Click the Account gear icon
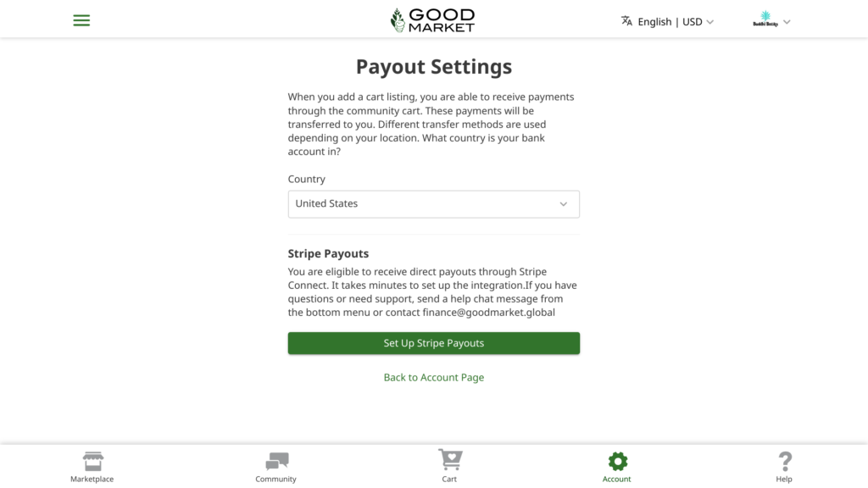The image size is (868, 488). (x=617, y=461)
